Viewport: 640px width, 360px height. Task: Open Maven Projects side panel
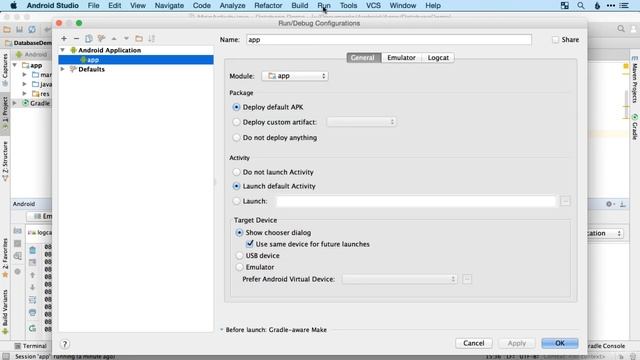pyautogui.click(x=635, y=79)
